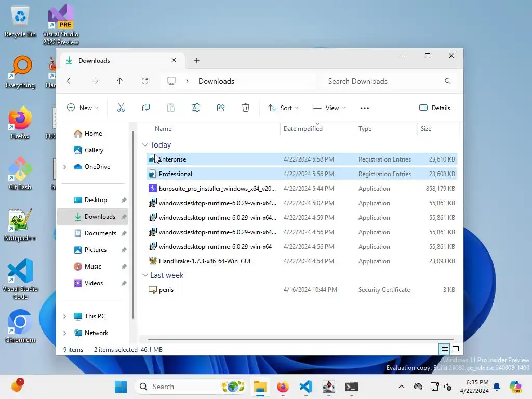
Task: Click the PC monitor icon in address bar
Action: [x=171, y=81]
